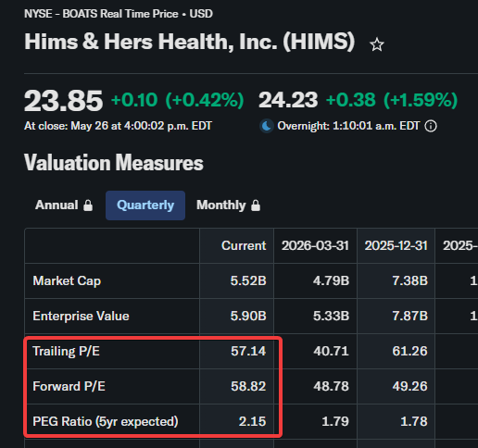Click At close: May 26 timestamp

tap(118, 126)
